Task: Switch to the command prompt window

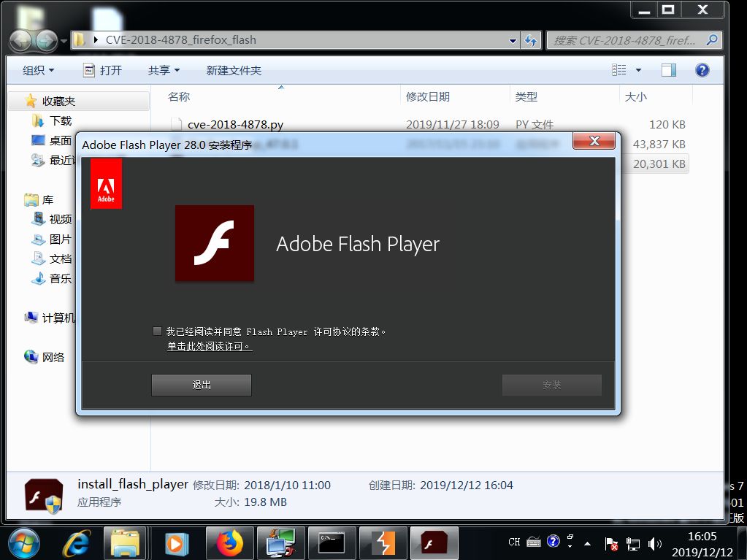Action: pos(332,543)
